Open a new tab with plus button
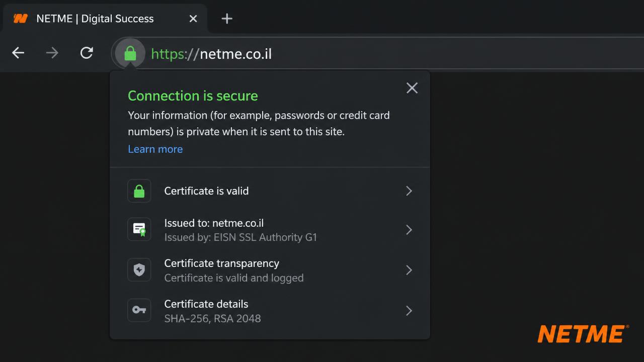The height and width of the screenshot is (362, 644). pos(227,19)
